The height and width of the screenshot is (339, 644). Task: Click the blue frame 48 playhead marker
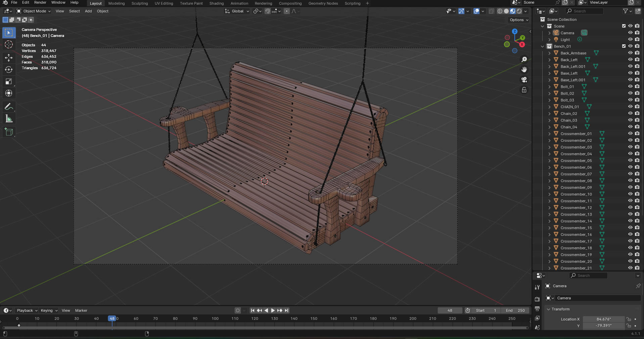[112, 319]
